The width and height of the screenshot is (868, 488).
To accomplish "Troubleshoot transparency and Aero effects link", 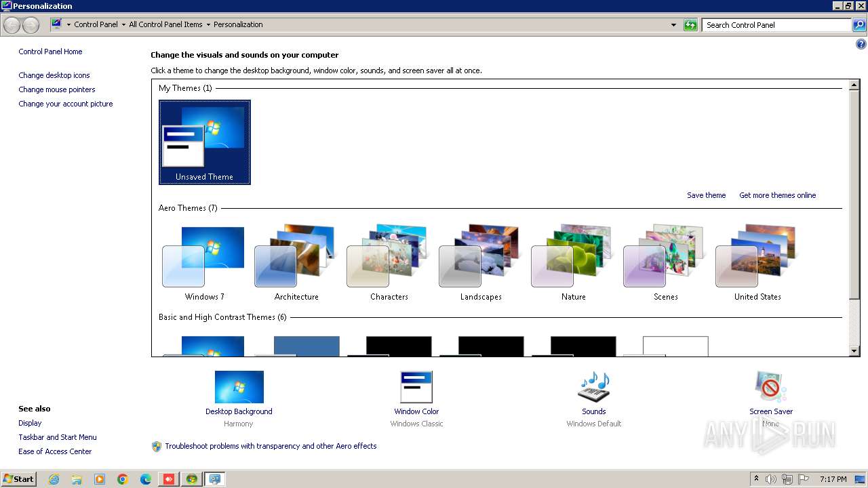I will click(x=271, y=446).
